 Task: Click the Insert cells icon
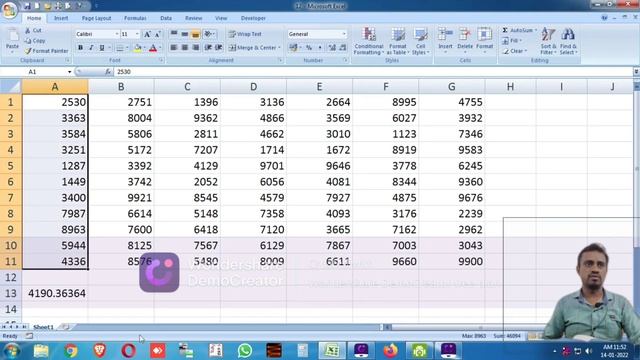coord(445,35)
